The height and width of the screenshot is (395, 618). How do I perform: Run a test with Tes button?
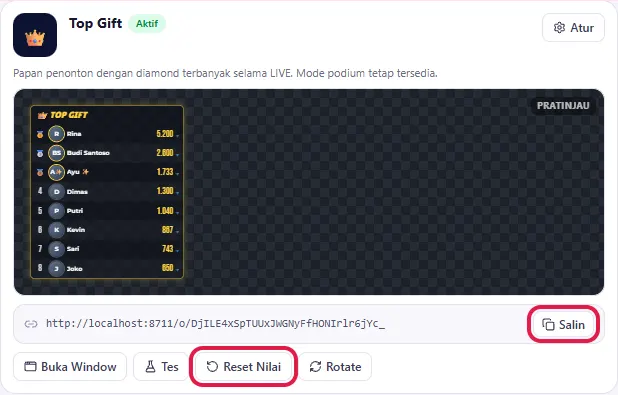pyautogui.click(x=161, y=367)
